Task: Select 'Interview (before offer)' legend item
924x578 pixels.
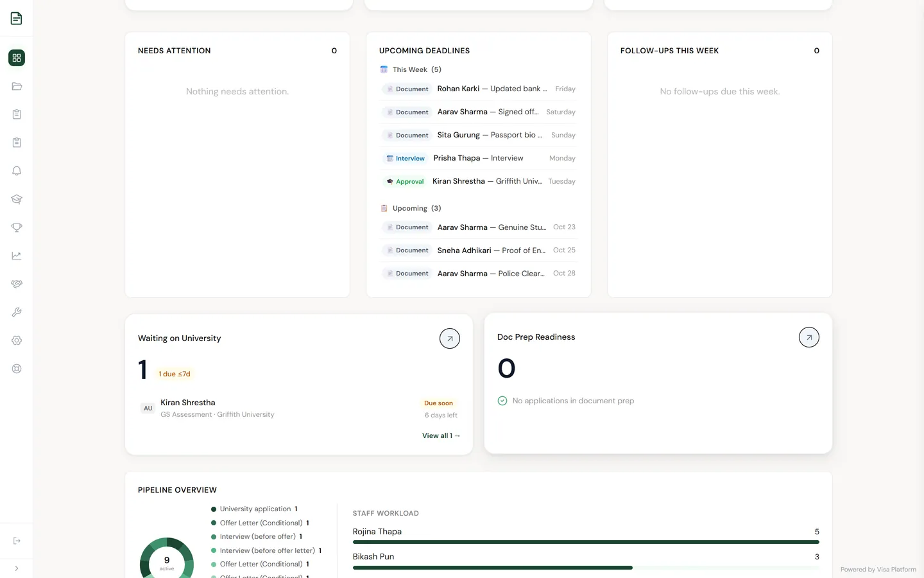Action: [x=257, y=537]
